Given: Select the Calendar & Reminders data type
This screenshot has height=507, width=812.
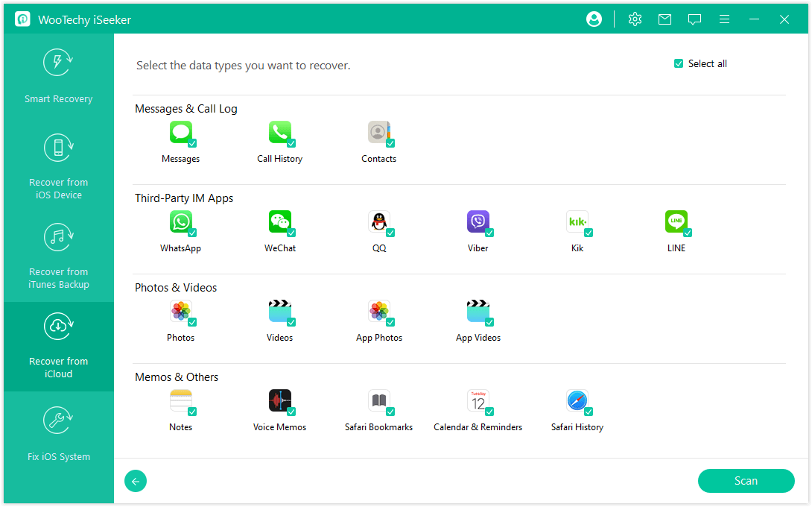Looking at the screenshot, I should (x=478, y=400).
